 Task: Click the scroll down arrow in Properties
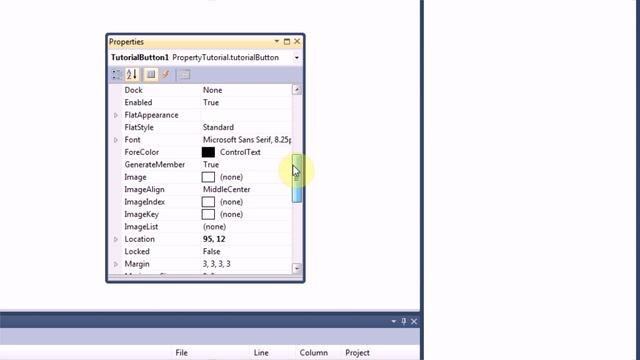pos(297,268)
